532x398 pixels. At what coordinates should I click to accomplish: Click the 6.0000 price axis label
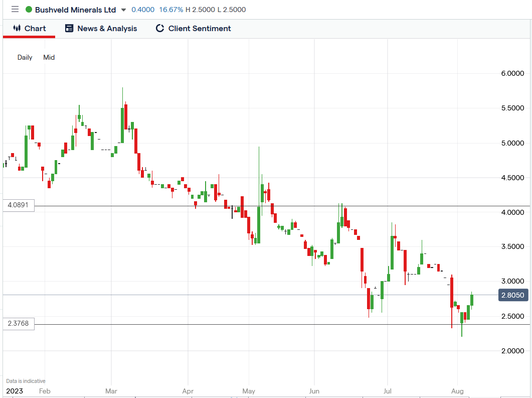512,73
